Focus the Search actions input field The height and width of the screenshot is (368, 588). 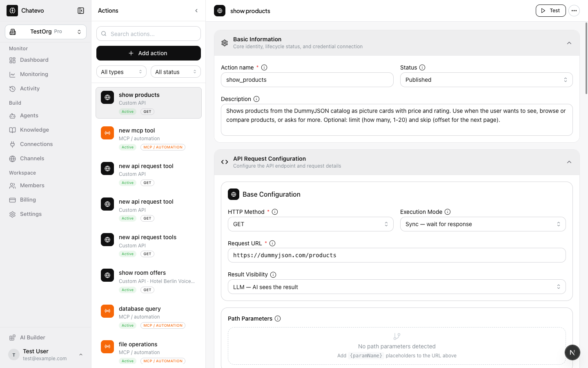[149, 34]
